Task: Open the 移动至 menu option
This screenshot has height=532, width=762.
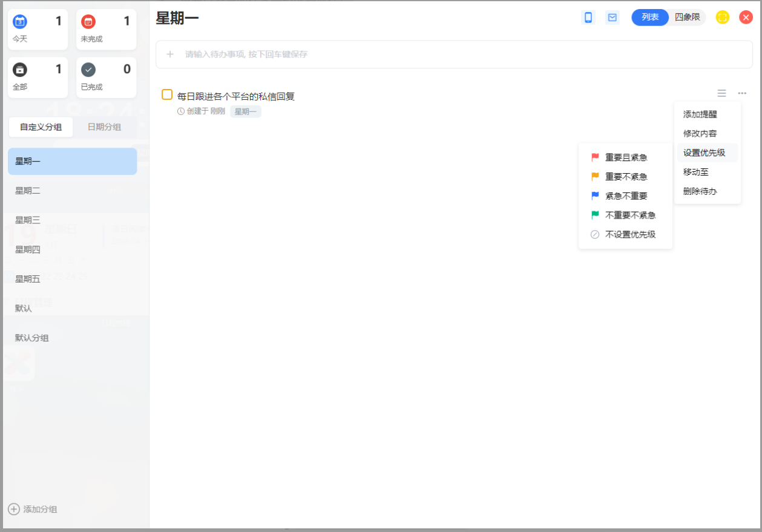Action: [x=696, y=172]
